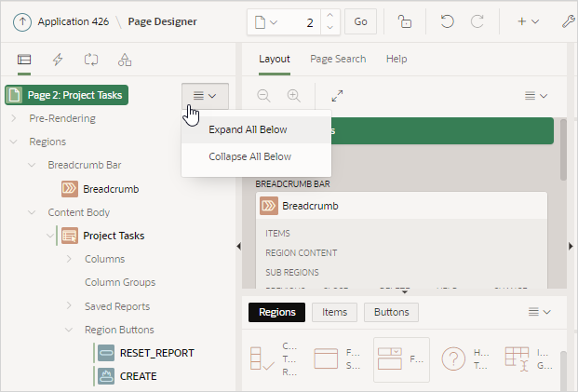Switch to Dynamic Actions lightning tab
Screen dimensions: 578x392
tap(58, 60)
